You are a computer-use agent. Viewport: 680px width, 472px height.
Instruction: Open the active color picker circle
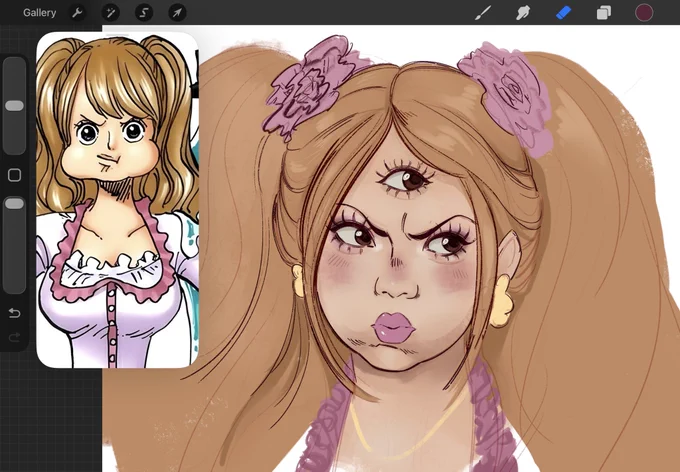[644, 13]
